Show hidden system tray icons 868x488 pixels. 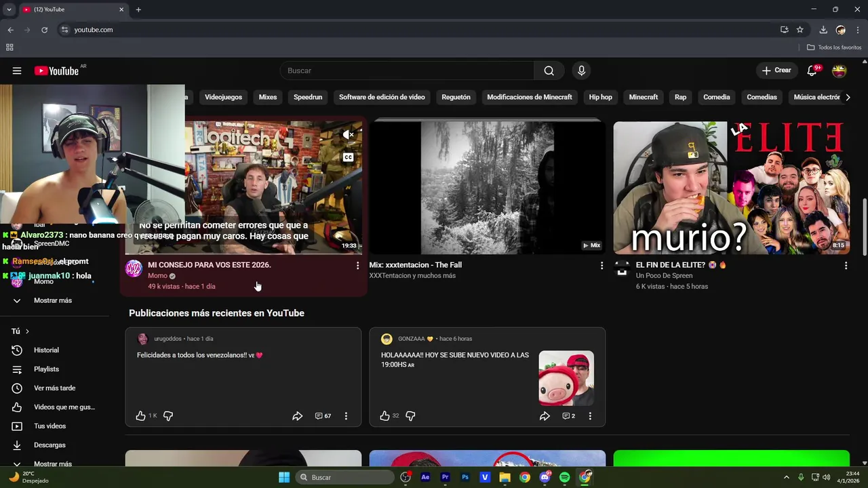tap(786, 477)
